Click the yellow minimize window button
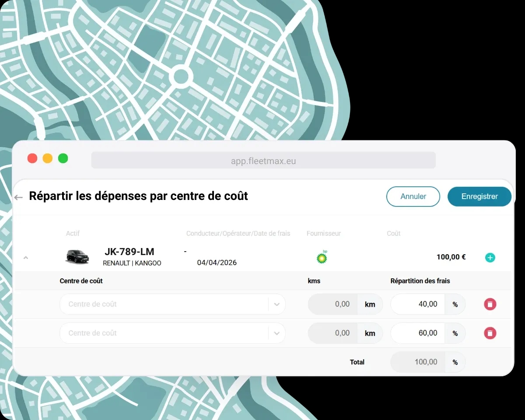The height and width of the screenshot is (420, 525). (x=48, y=158)
